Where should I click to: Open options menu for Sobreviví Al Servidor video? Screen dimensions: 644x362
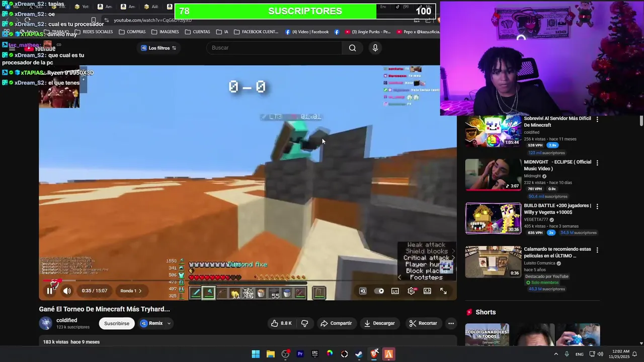(597, 120)
